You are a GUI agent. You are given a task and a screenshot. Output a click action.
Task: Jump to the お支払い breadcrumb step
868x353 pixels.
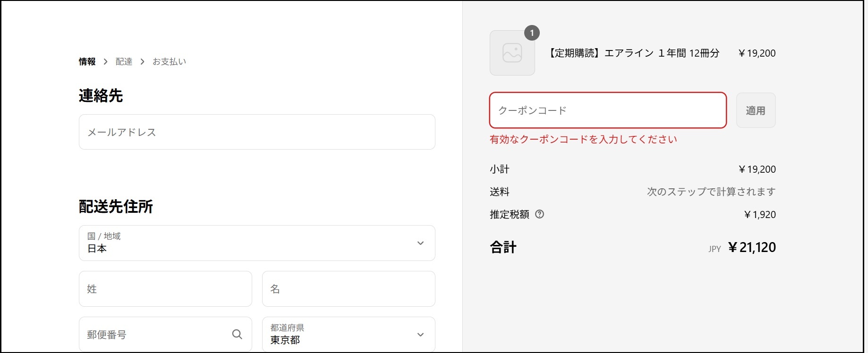coord(169,62)
